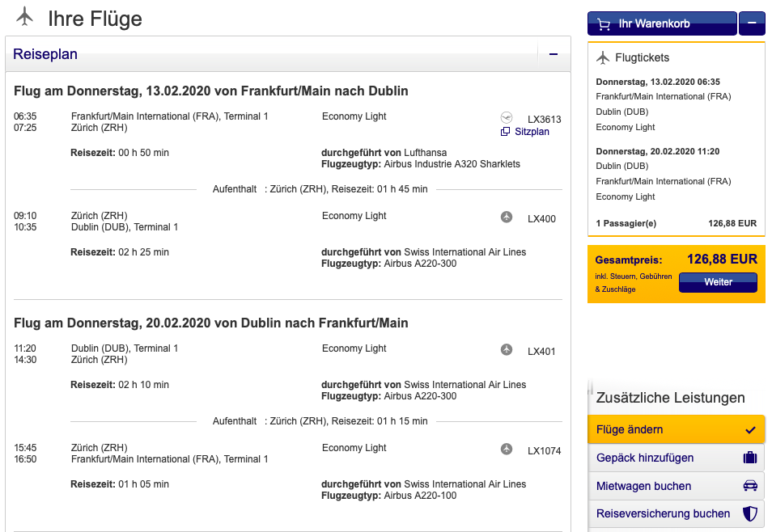Open Reiseversicherung buchen option

tap(664, 513)
